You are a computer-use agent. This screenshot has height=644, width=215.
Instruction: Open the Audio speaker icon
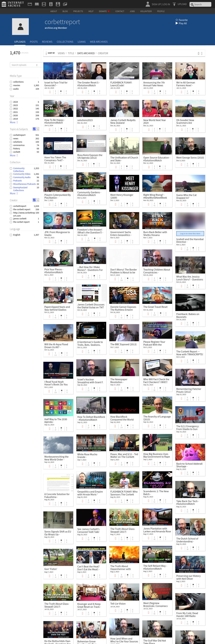pyautogui.click(x=51, y=4)
